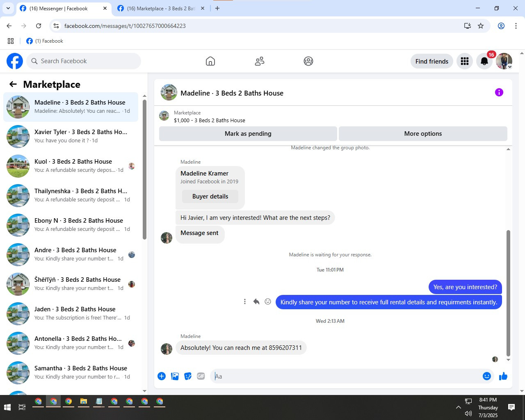Click the Search Facebook field

pos(84,61)
